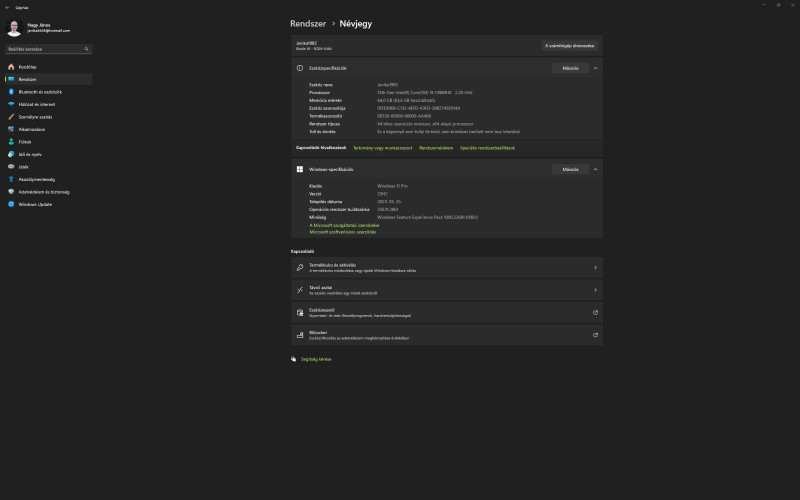Click the Beállítás keresése search field
The image size is (800, 500).
[48, 49]
